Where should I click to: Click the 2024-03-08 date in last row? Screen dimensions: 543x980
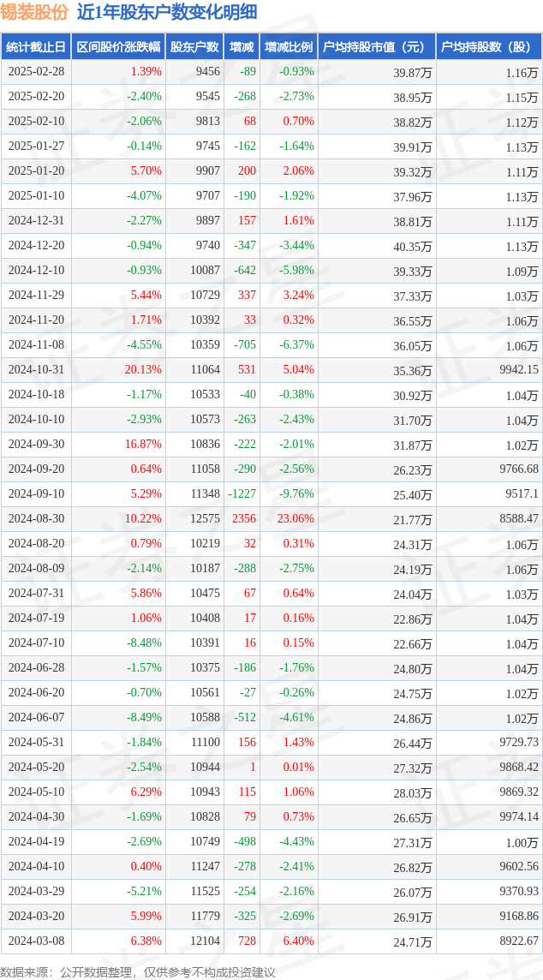(x=36, y=940)
